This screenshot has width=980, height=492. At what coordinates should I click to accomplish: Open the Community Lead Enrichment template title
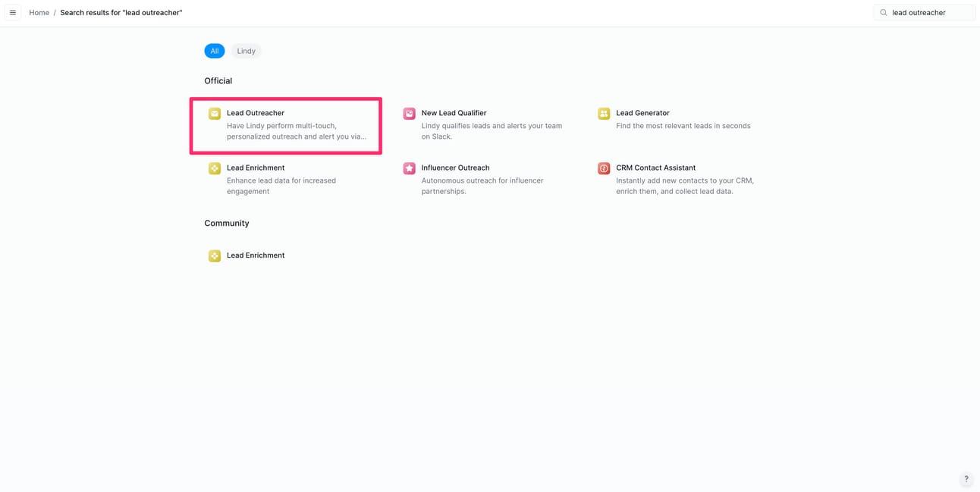click(x=256, y=255)
